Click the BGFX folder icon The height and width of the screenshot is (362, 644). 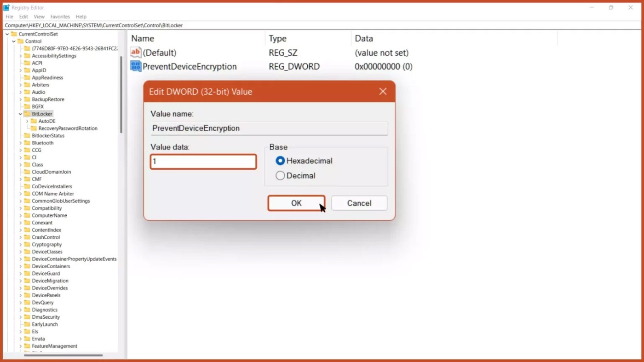(27, 107)
